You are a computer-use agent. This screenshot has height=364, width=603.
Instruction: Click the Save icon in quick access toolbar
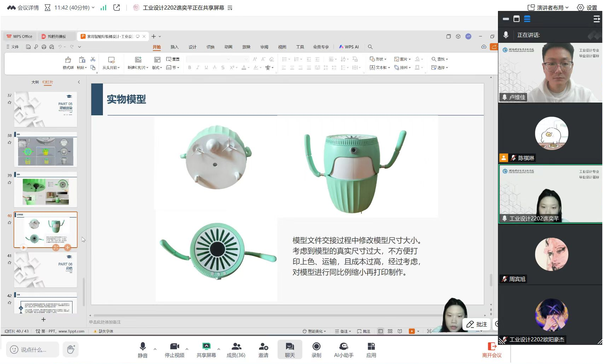[28, 47]
